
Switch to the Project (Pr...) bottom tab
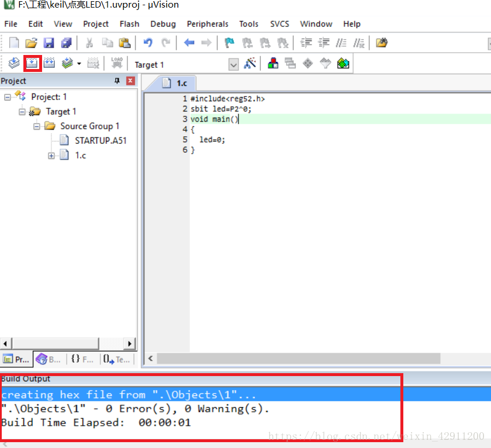[16, 359]
